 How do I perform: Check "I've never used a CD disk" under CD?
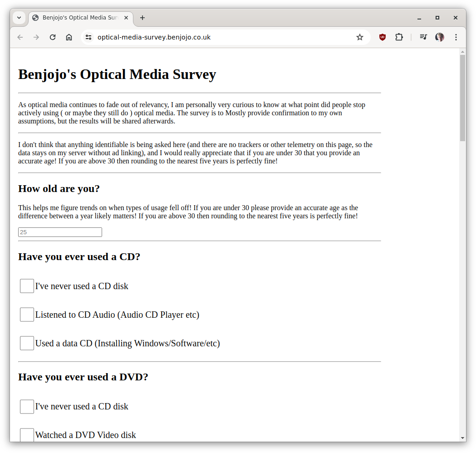click(x=27, y=286)
